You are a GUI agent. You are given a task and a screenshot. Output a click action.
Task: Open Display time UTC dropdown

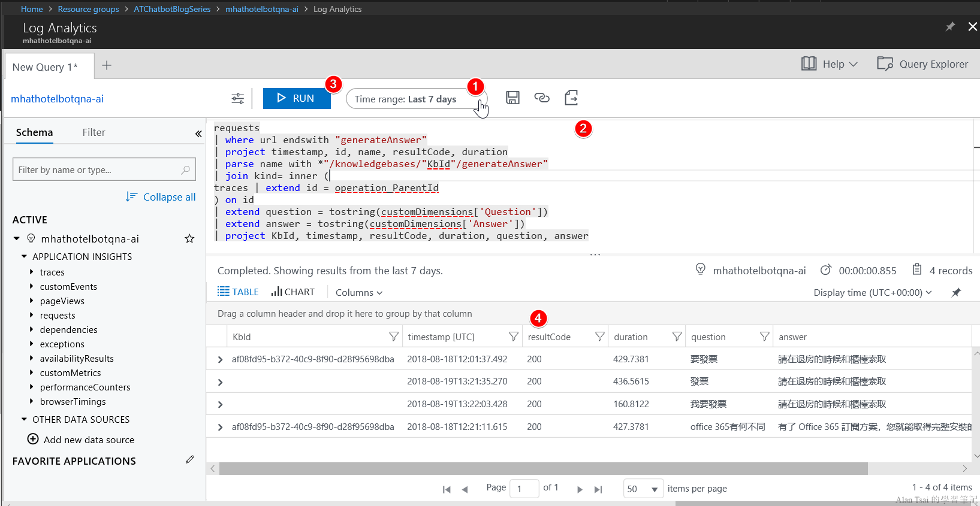pos(873,292)
